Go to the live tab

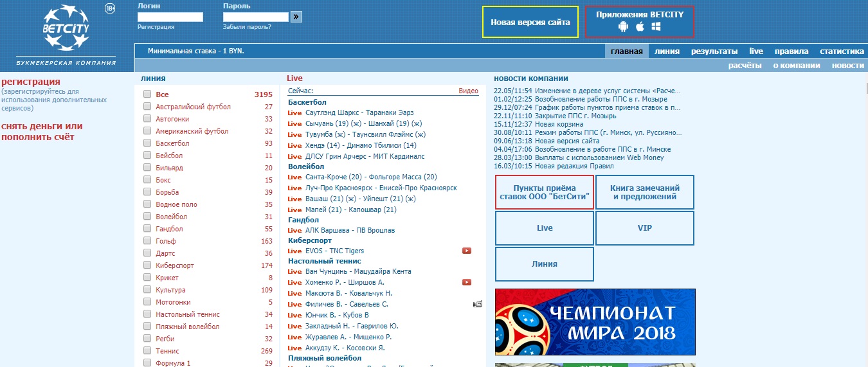pos(756,51)
